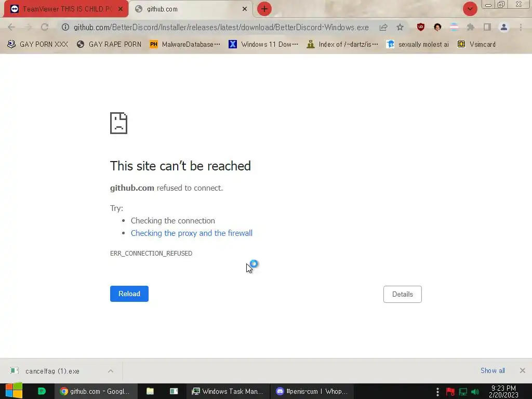Select the github.com tab
Viewport: 532px width, 399px height.
[191, 9]
